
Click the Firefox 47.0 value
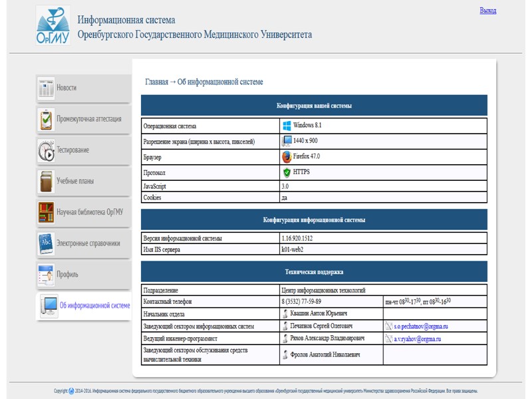[x=307, y=156]
